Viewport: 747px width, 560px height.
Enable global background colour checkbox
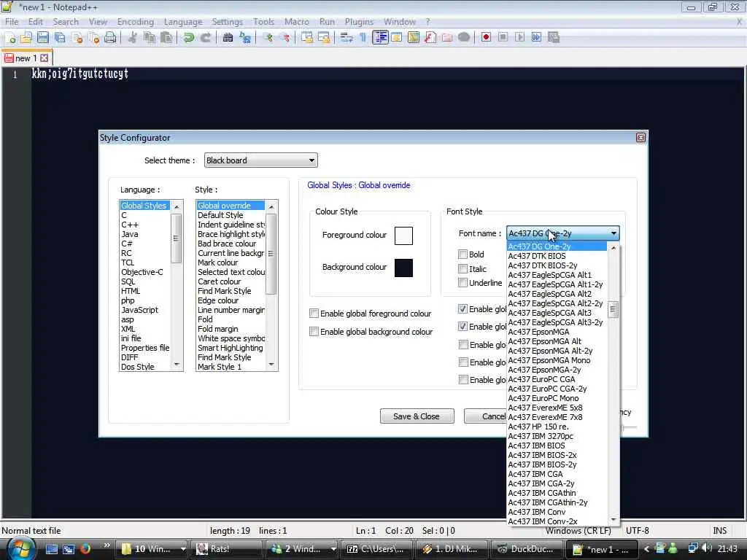[314, 332]
